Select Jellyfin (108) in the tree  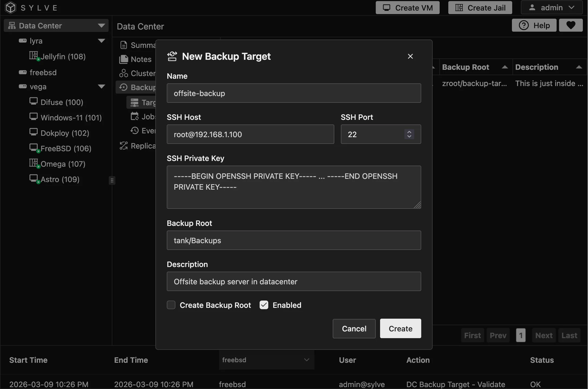[63, 56]
